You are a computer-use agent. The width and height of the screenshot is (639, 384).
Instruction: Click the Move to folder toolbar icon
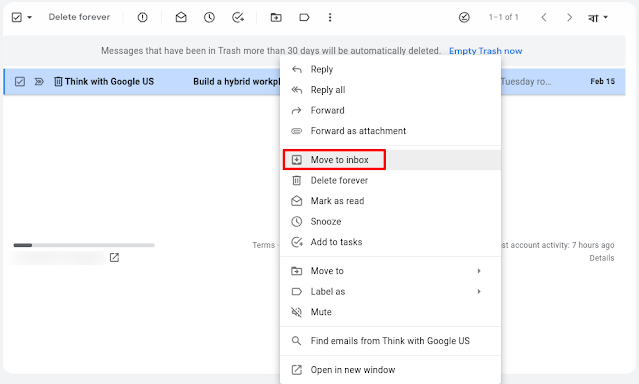276,17
